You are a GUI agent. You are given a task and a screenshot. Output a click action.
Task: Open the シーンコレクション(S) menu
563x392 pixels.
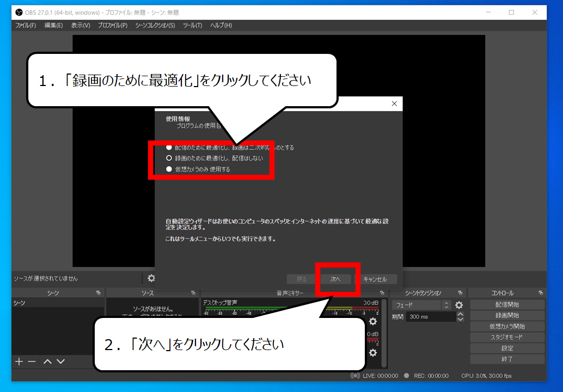(155, 26)
